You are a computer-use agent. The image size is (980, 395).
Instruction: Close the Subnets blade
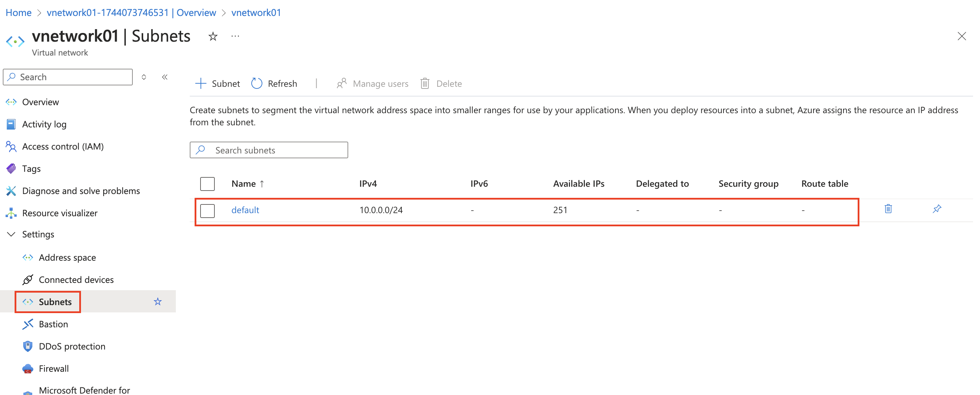961,36
